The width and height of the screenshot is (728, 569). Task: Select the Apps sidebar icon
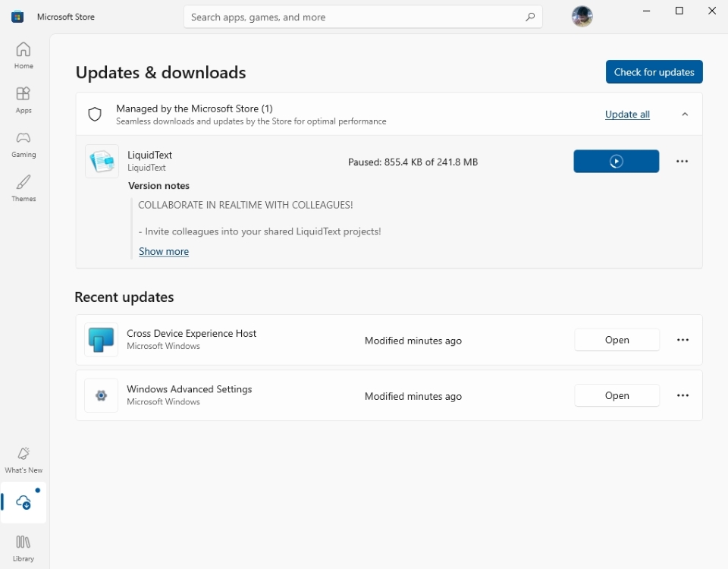click(x=24, y=99)
